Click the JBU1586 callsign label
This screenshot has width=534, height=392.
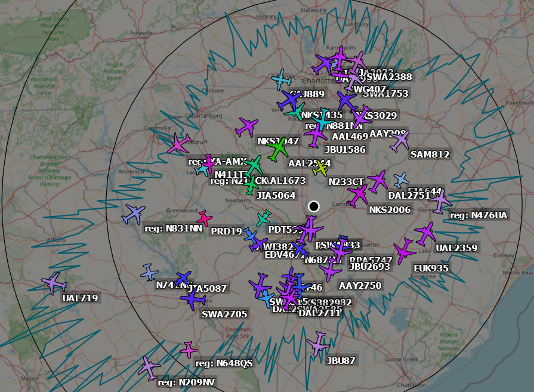pyautogui.click(x=344, y=150)
